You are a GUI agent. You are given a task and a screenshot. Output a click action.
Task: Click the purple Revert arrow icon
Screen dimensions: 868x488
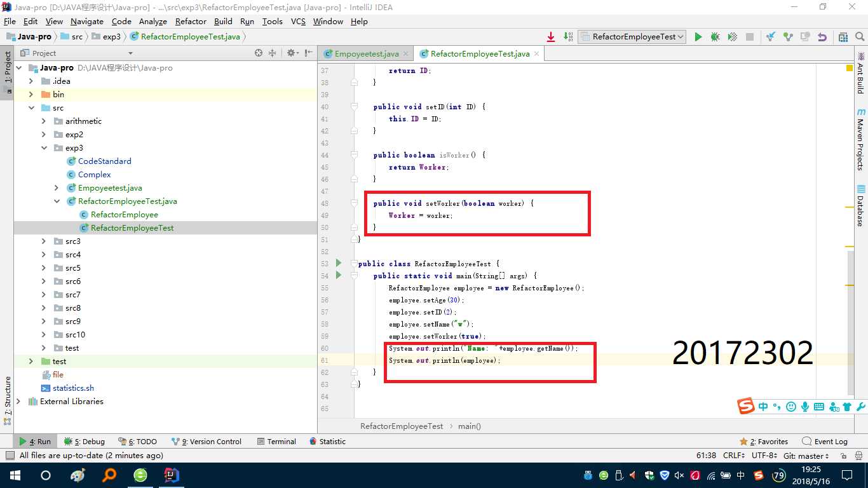(822, 37)
